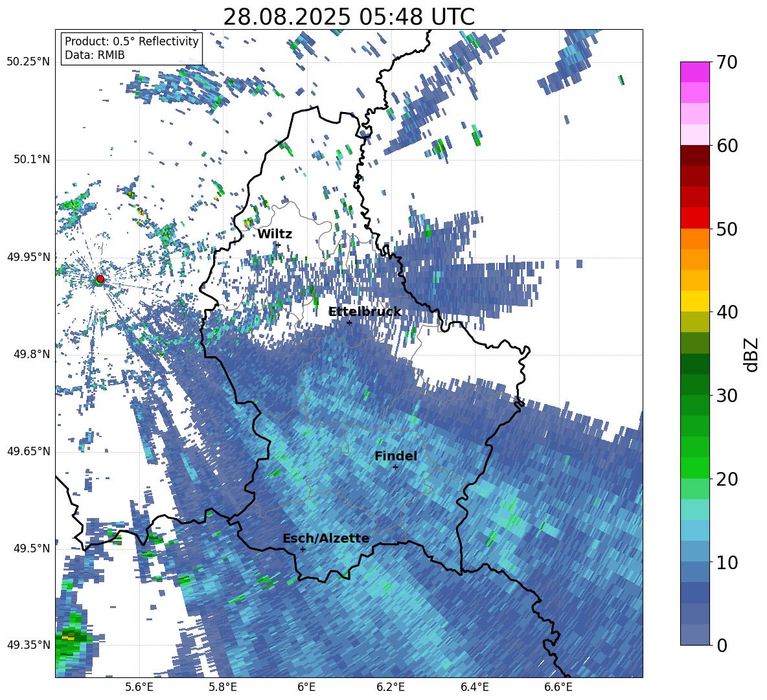
Task: Click the Esch/Alzette cross marker
Action: coord(303,549)
